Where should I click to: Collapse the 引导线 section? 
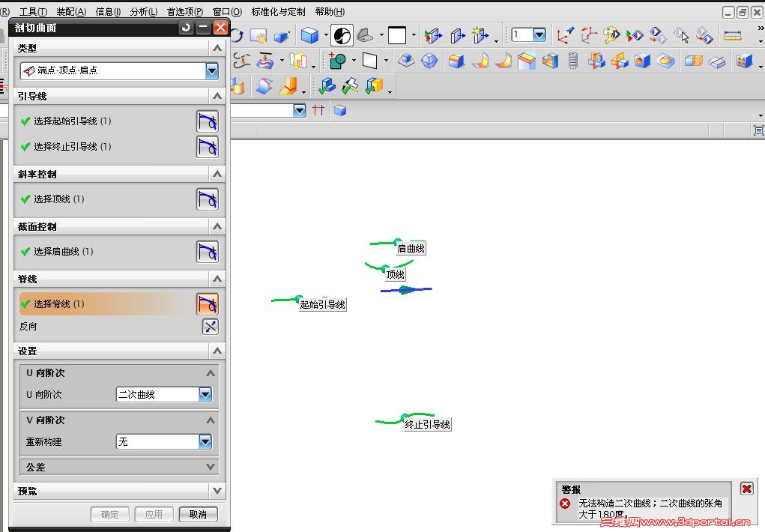coord(217,96)
